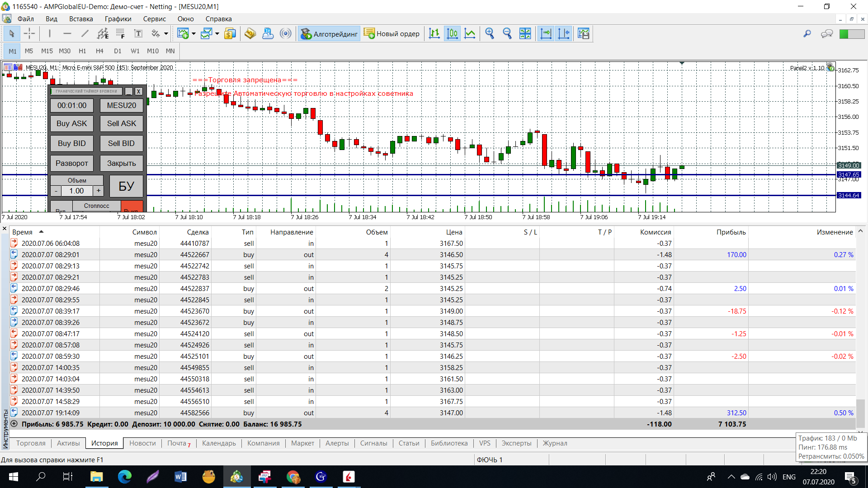Screen dimensions: 868x488
Task: Increase volume with the plus stepper
Action: 99,191
